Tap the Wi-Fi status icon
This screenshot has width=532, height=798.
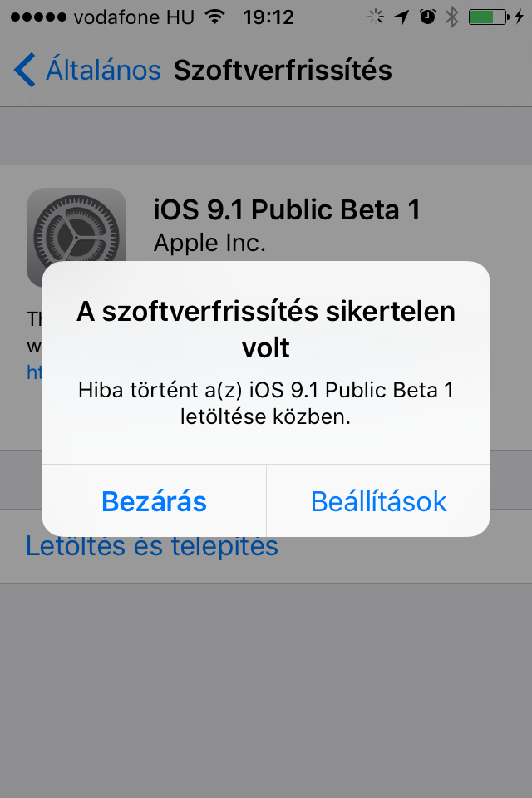point(215,17)
